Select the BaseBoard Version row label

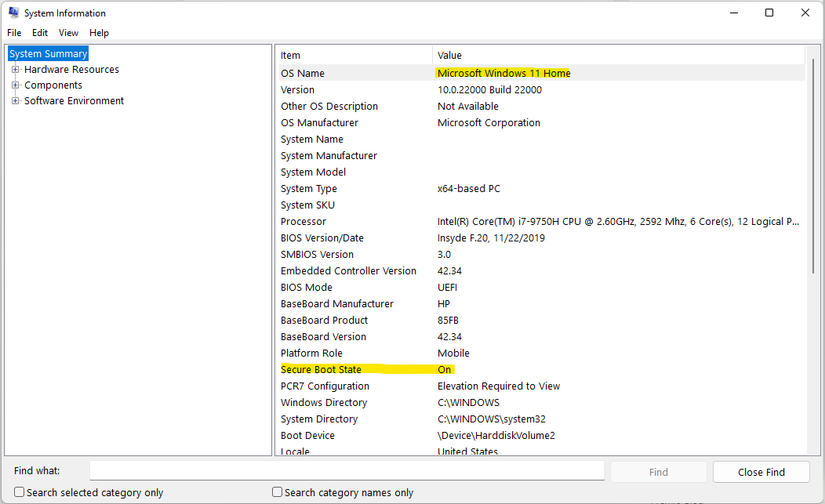(323, 337)
